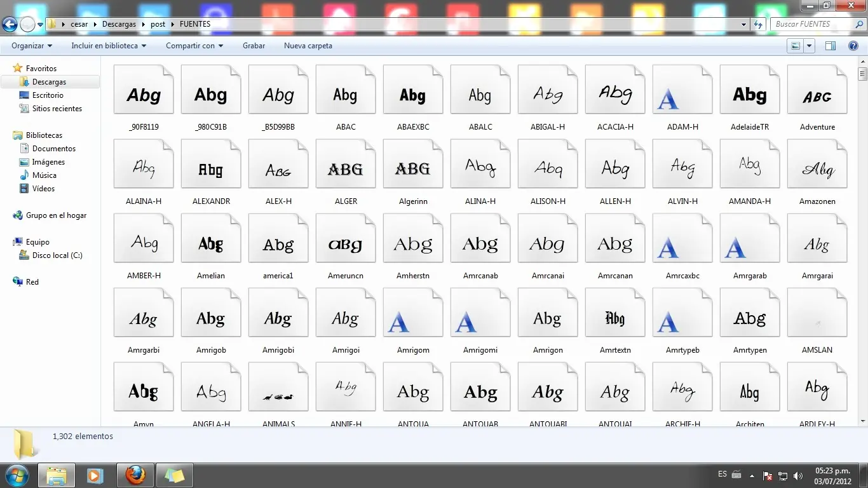Screen dimensions: 868x488
Task: Open Sitios recientes in the sidebar
Action: click(x=57, y=109)
